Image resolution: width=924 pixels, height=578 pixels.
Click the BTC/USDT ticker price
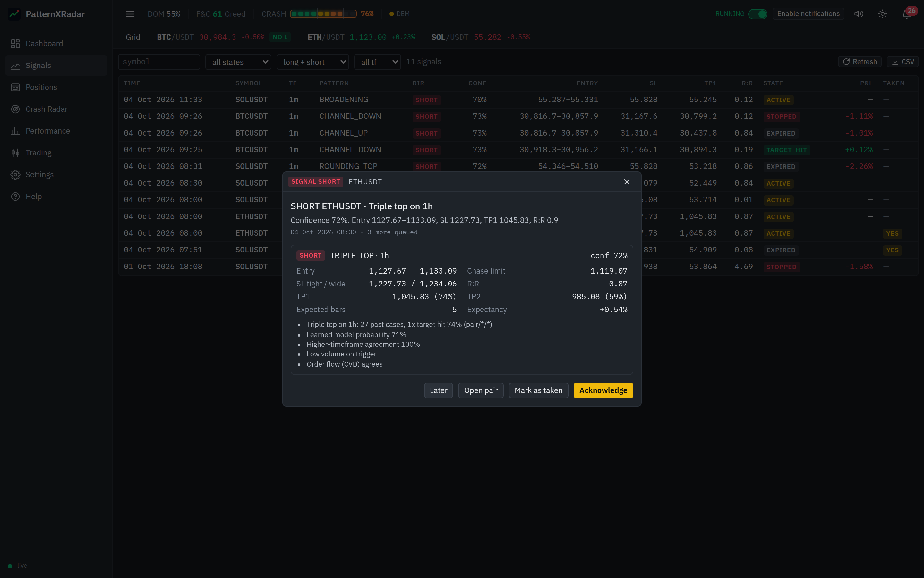217,37
